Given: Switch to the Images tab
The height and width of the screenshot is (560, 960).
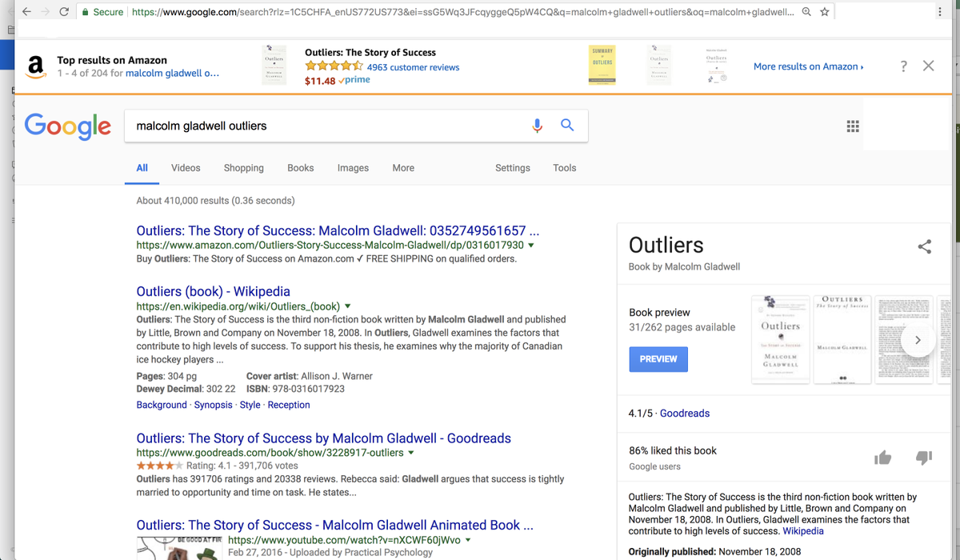Looking at the screenshot, I should (353, 168).
